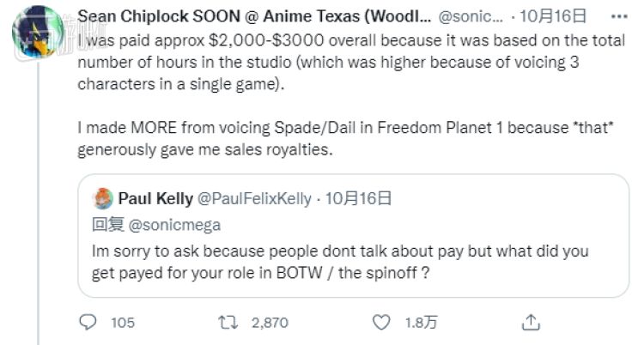Click the quoted tweet's 10月16日 date
Viewport: 644px width, 345px height.
pyautogui.click(x=358, y=199)
